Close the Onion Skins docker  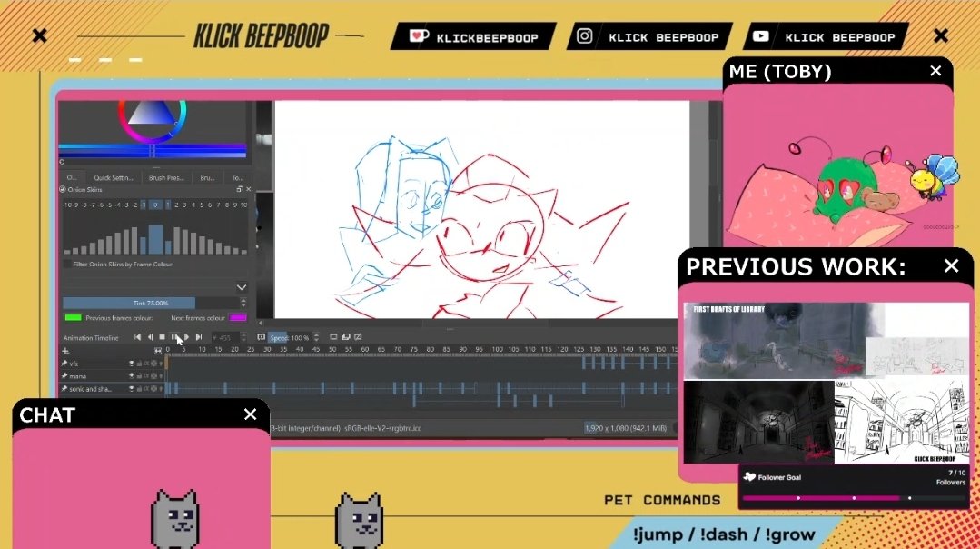pyautogui.click(x=248, y=189)
